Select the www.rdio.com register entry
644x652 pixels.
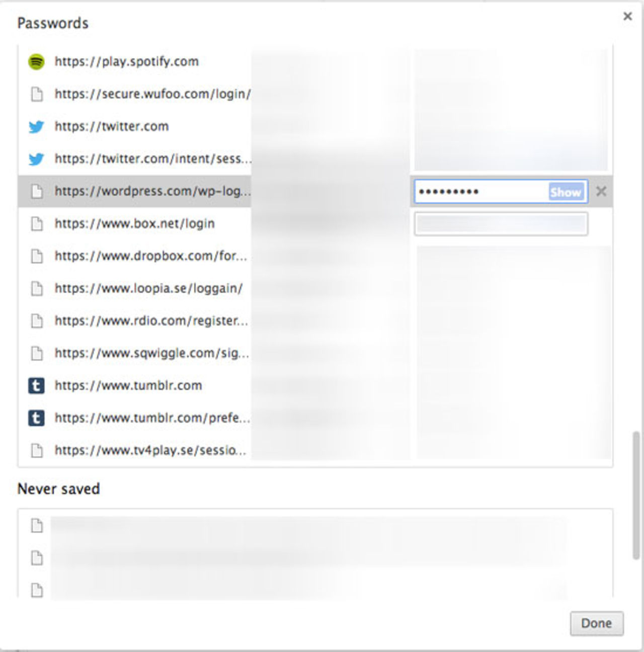point(150,321)
